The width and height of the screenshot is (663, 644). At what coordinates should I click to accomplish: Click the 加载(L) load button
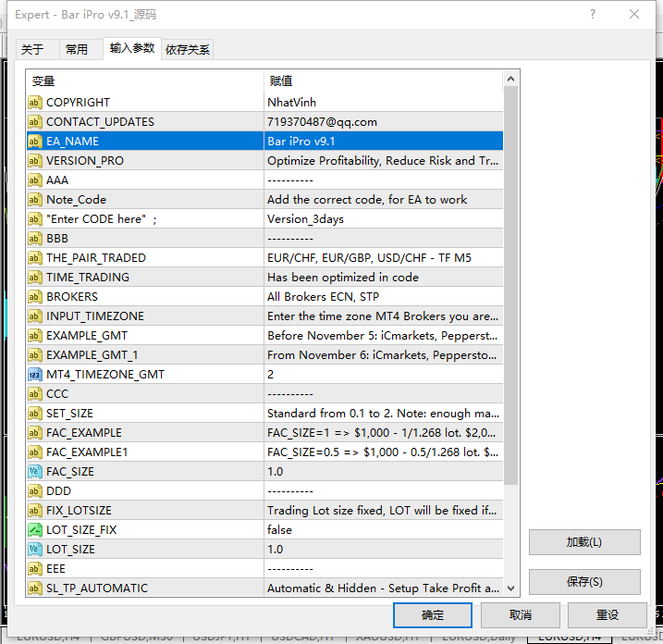[584, 542]
